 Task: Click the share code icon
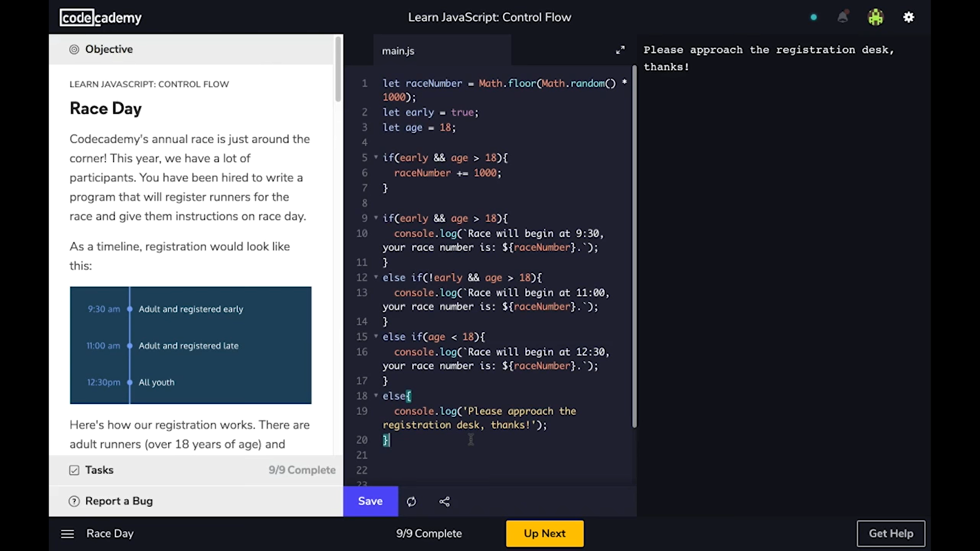click(x=445, y=502)
